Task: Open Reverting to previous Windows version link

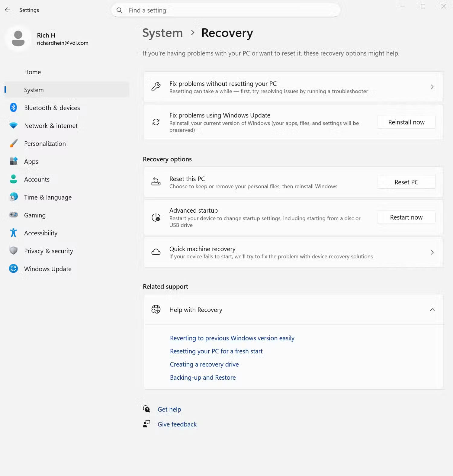Action: point(232,338)
